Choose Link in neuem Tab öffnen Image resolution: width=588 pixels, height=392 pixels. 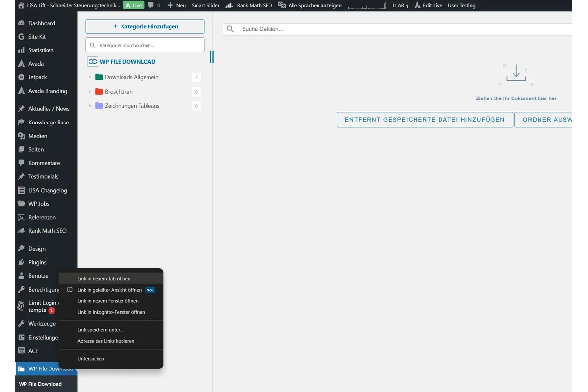104,278
